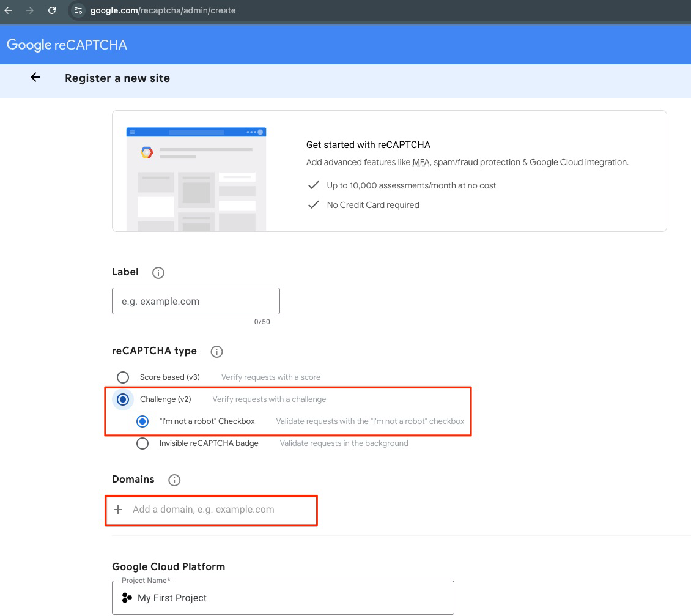Image resolution: width=691 pixels, height=616 pixels.
Task: Show info tooltip next to reCAPTCHA type
Action: (x=216, y=352)
